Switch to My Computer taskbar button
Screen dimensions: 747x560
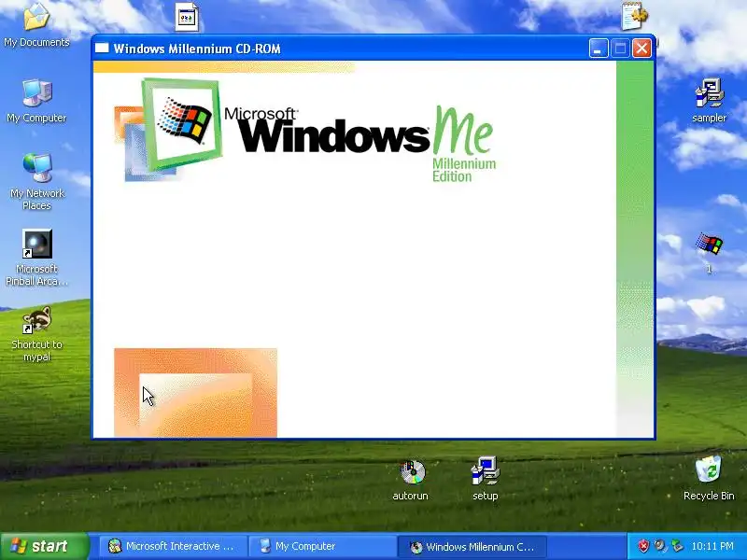[322, 546]
